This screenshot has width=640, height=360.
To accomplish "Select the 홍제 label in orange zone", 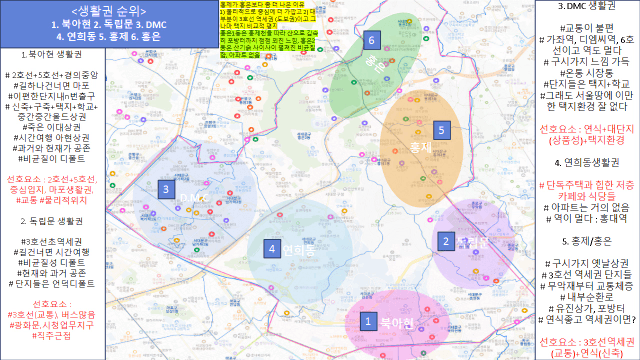I will [x=421, y=147].
